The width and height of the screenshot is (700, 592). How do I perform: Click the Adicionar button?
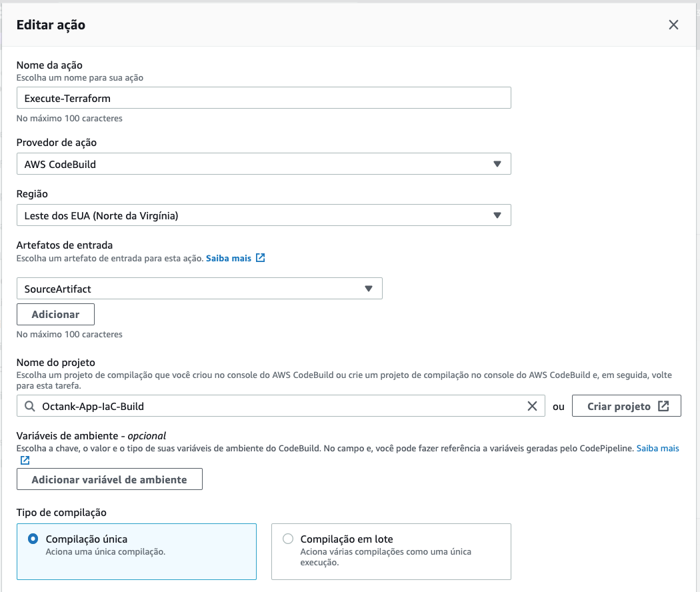[x=55, y=314]
